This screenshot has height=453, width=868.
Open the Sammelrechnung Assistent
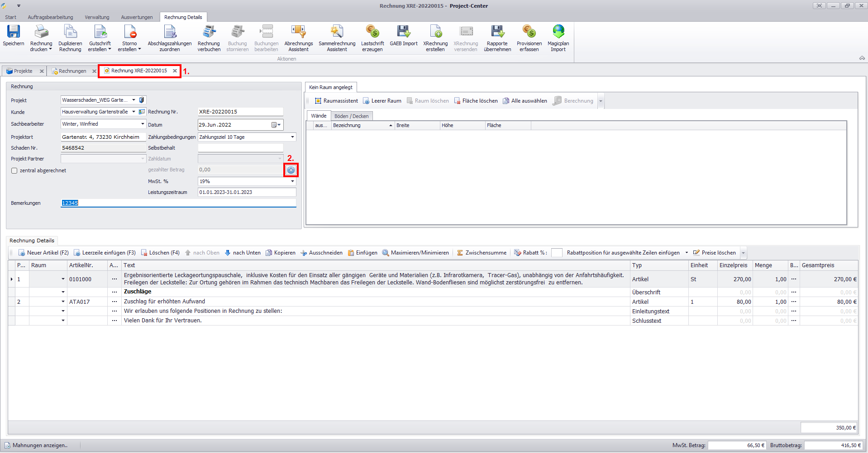(x=337, y=38)
